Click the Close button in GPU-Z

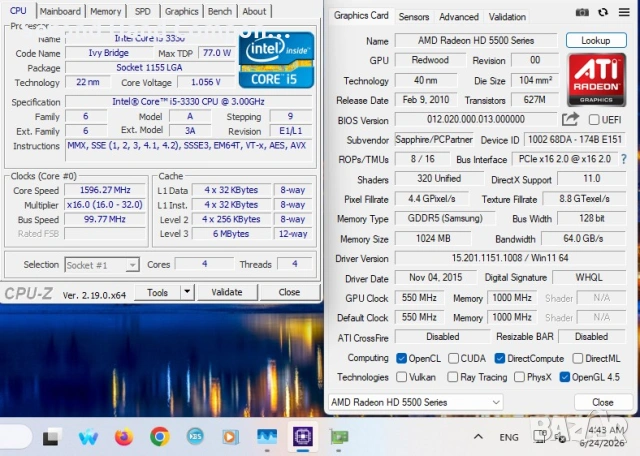602,402
